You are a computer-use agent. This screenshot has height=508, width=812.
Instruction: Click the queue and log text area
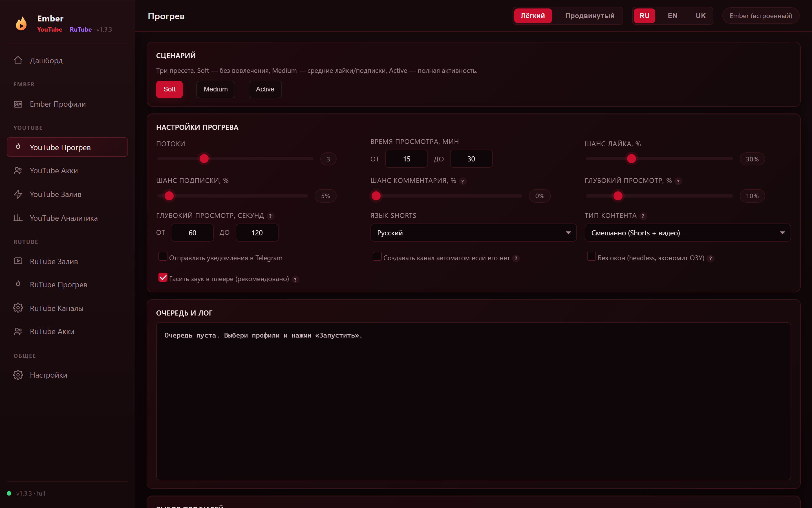pos(473,401)
